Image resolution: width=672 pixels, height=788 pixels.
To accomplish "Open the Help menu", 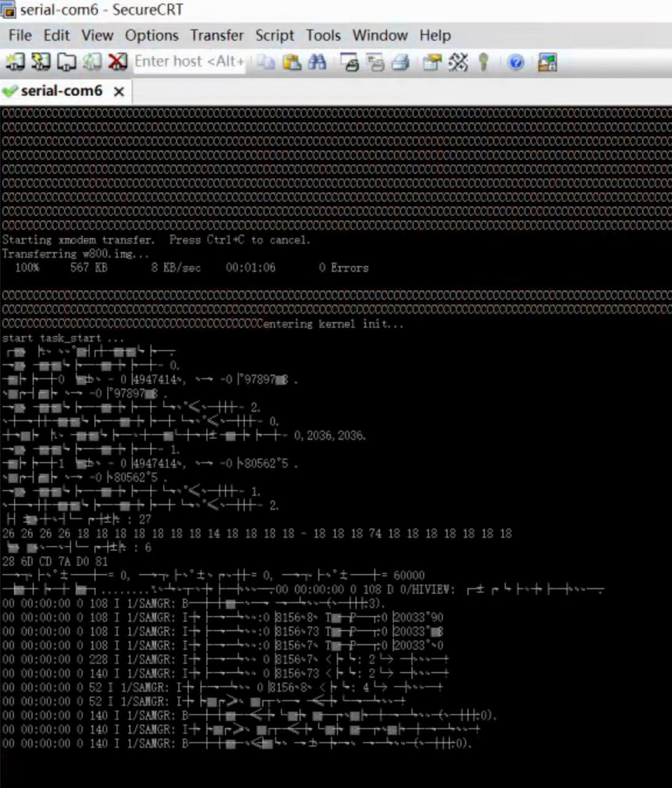I will 435,35.
